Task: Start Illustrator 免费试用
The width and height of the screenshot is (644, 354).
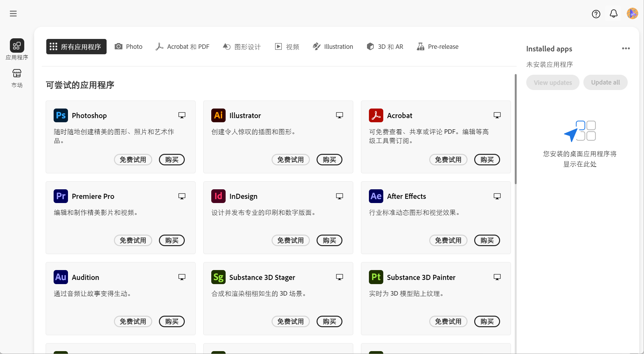Action: pyautogui.click(x=291, y=160)
